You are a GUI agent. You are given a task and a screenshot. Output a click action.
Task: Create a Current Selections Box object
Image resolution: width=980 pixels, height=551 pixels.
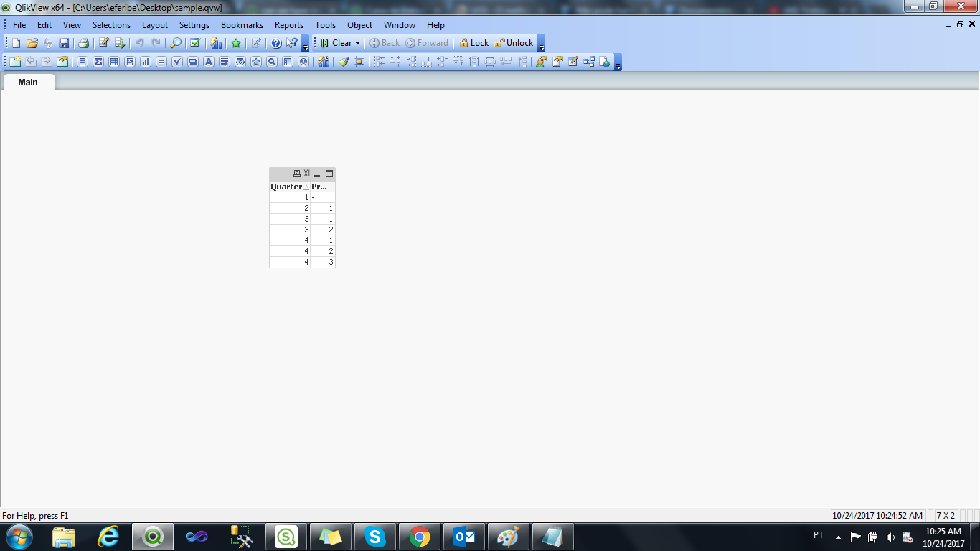(x=177, y=62)
